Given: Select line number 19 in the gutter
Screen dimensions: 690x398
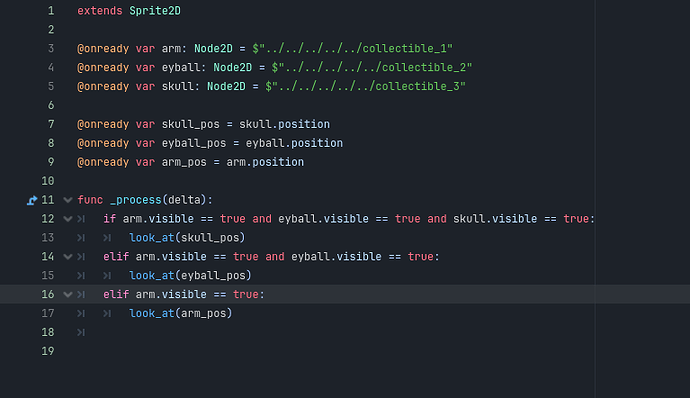Looking at the screenshot, I should (x=48, y=351).
